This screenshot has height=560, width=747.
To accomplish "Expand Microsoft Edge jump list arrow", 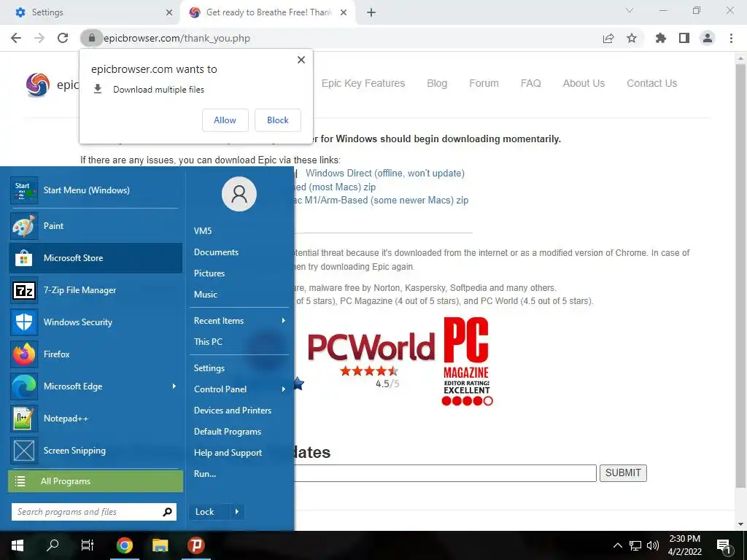I will pos(174,386).
